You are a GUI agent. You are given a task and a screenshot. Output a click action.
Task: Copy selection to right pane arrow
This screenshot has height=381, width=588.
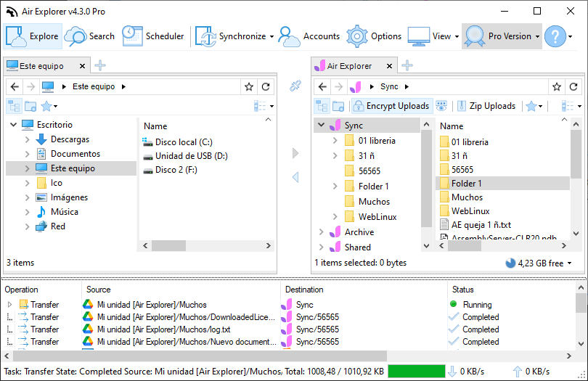point(295,153)
